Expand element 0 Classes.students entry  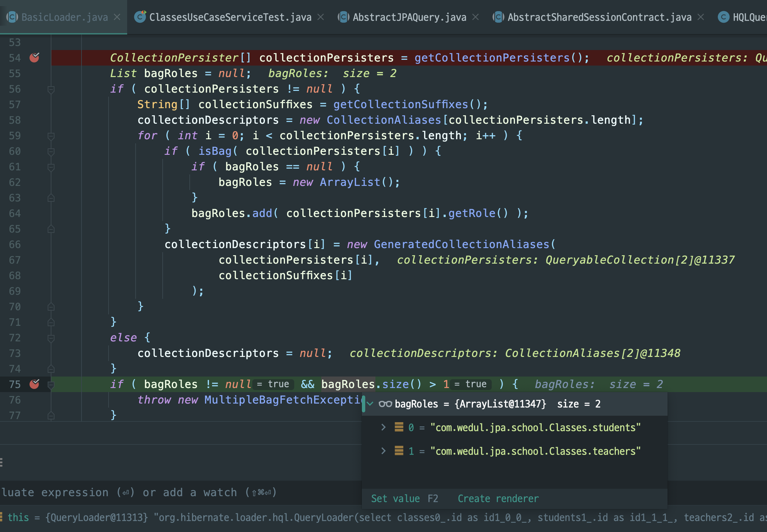tap(383, 428)
